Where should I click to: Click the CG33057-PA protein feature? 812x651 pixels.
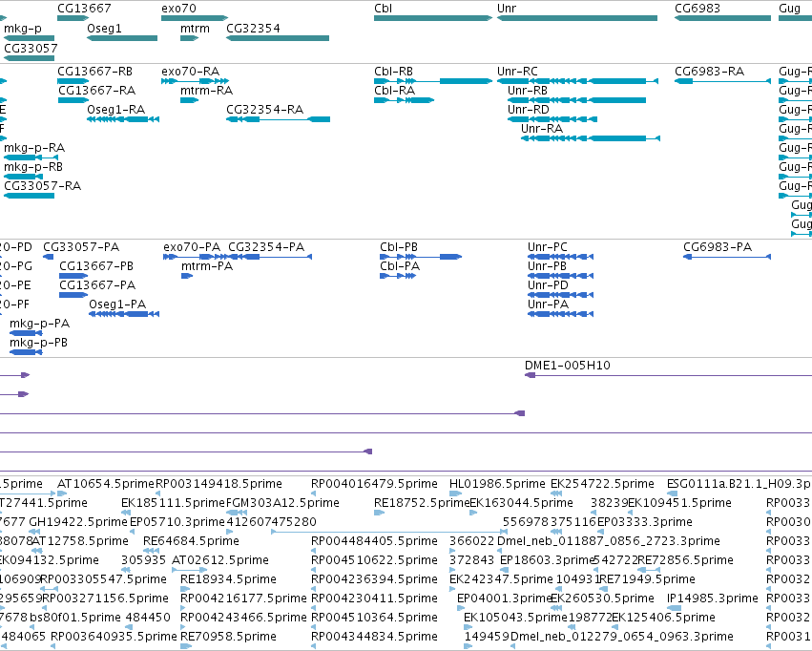(48, 257)
